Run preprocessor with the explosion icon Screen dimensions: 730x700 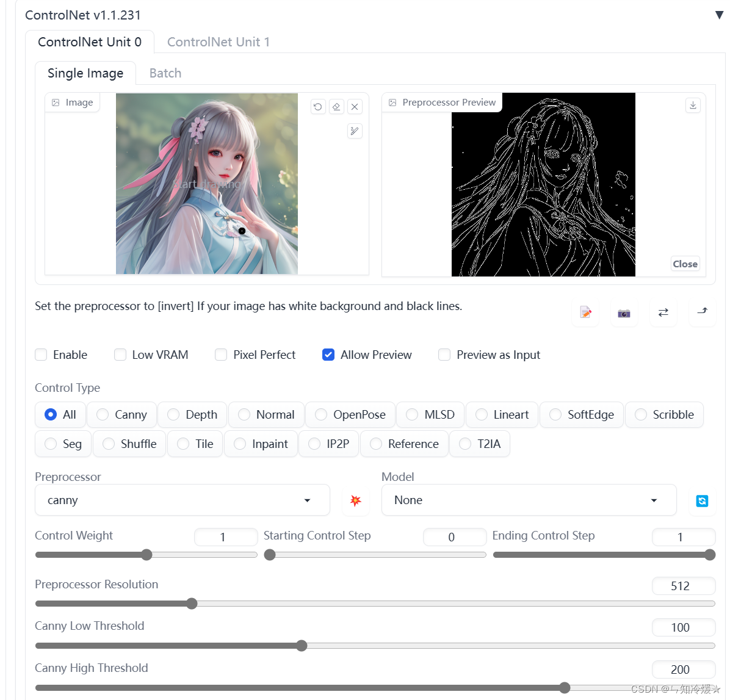coord(356,500)
